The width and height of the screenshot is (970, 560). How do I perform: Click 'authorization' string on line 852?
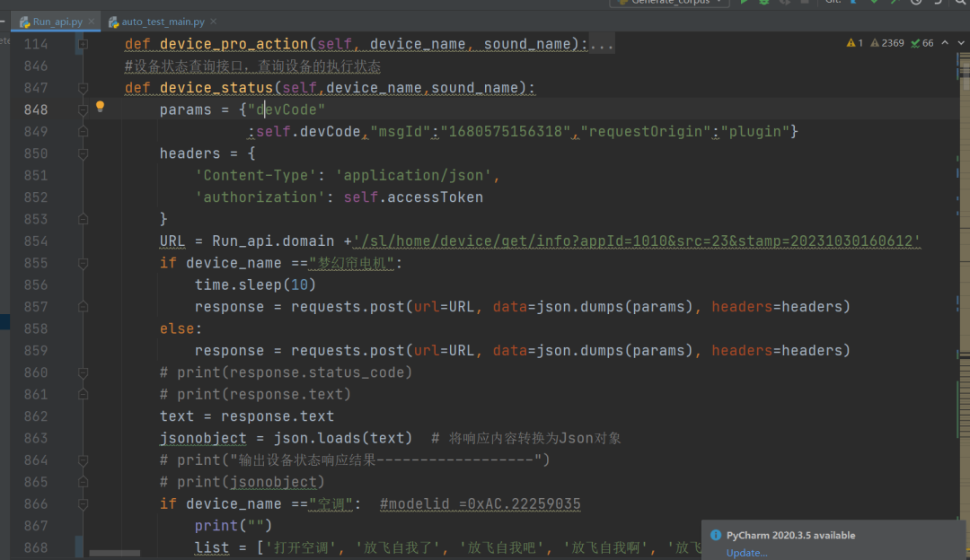coord(260,197)
